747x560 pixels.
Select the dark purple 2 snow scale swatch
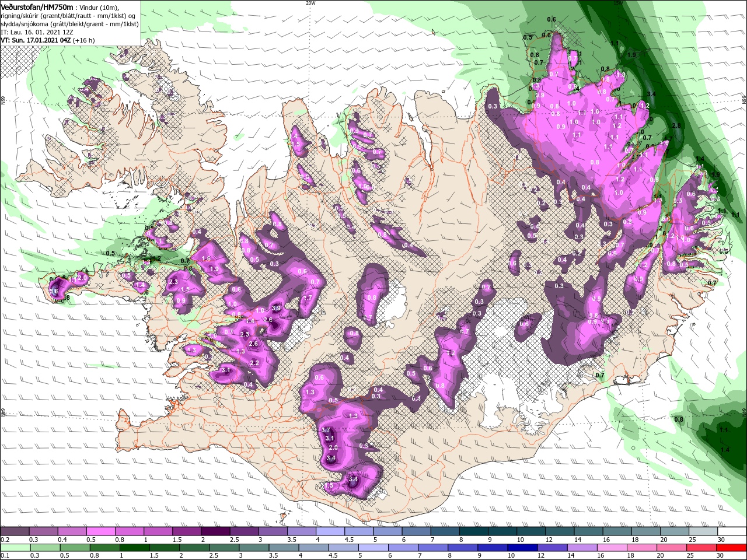[215, 531]
